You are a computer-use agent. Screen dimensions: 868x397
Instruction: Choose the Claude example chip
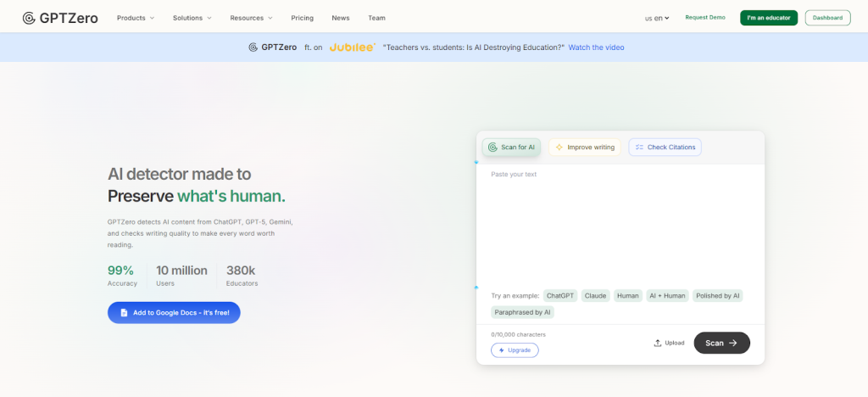point(596,296)
